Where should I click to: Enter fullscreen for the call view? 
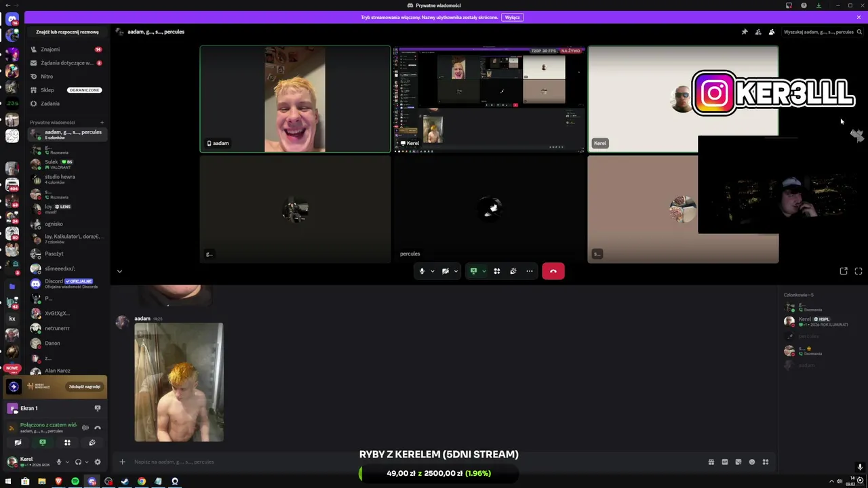[859, 271]
